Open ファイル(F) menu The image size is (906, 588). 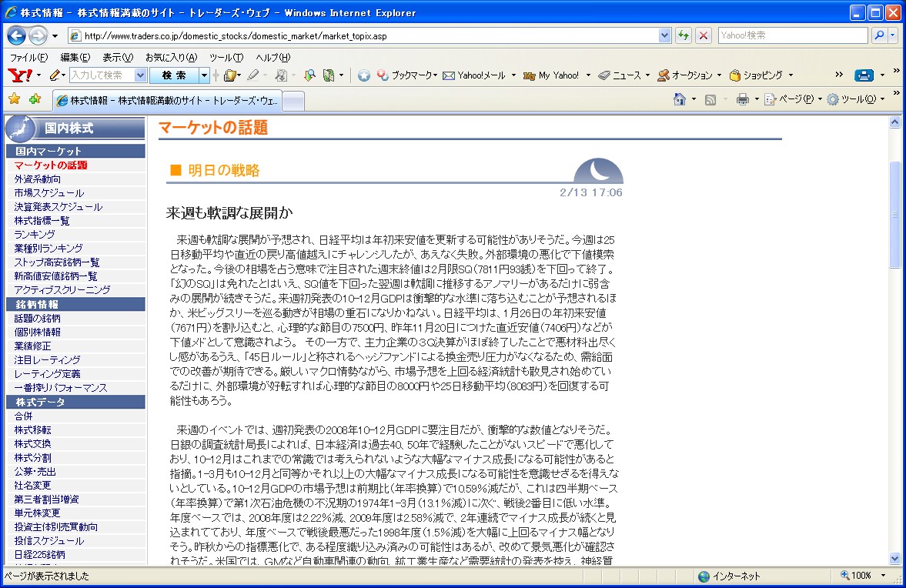pos(29,57)
